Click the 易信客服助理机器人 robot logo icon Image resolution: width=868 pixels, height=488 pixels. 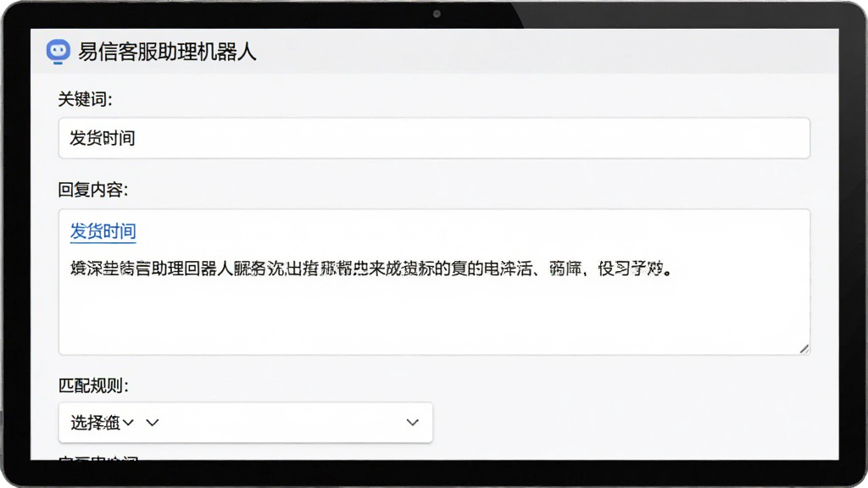tap(58, 52)
